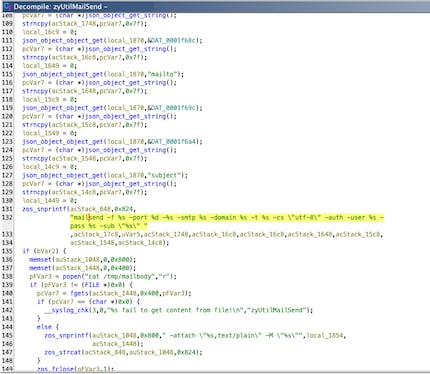Click strncpy call on line 129
Image resolution: width=430 pixels, height=374 pixels.
click(x=35, y=192)
